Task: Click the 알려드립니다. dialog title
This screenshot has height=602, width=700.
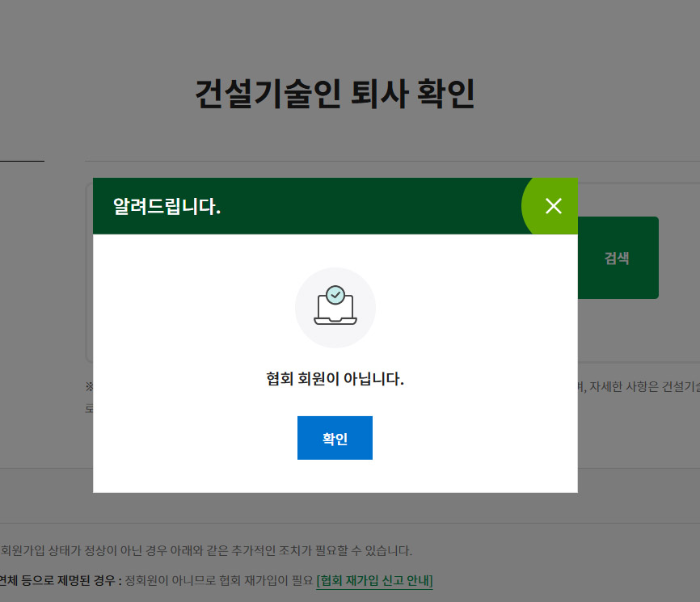Action: coord(167,206)
